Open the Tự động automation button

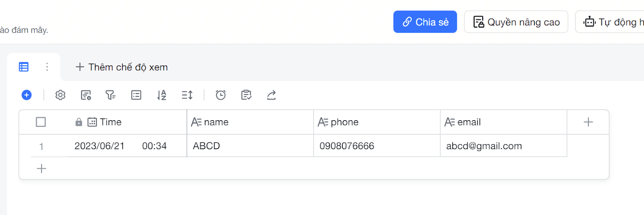point(610,22)
